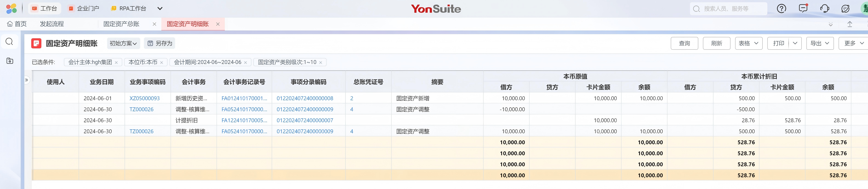Screen dimensions: 868x189
Task: Open the 表格 dropdown
Action: tap(748, 43)
